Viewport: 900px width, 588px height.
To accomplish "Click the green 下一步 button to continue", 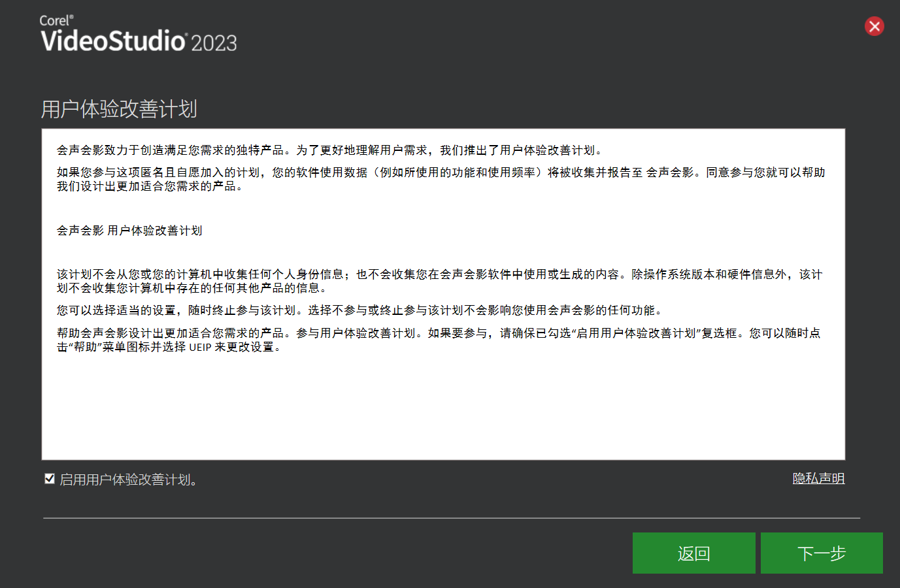I will point(822,553).
